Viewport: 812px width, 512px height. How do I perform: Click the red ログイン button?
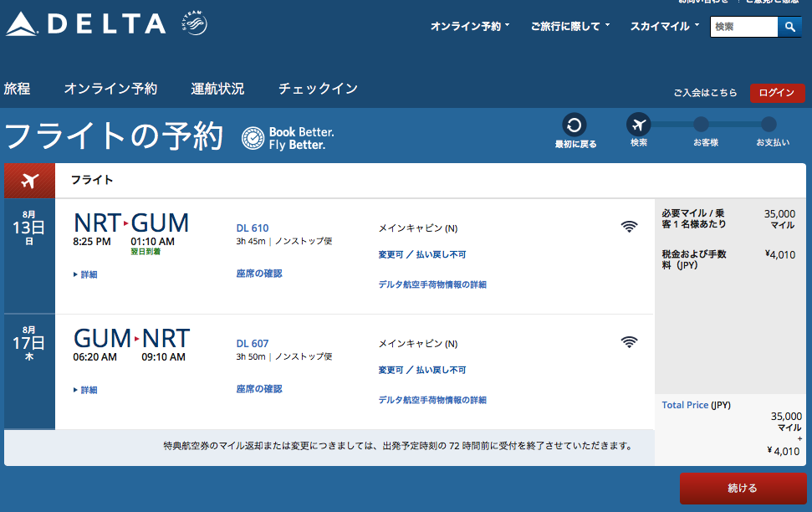[778, 93]
